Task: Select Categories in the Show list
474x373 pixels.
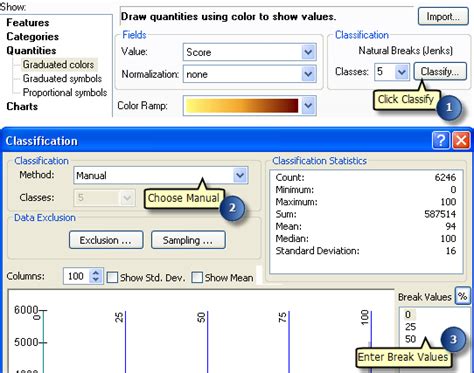Action: click(32, 36)
